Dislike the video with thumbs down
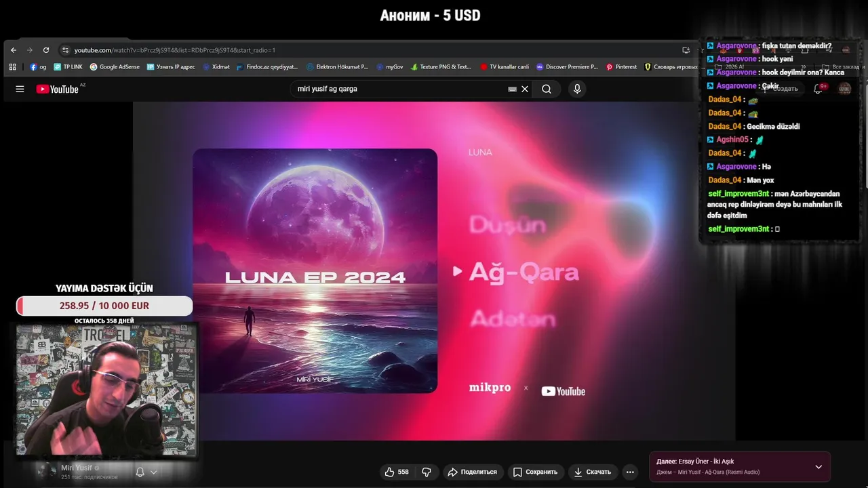868x488 pixels. 427,472
